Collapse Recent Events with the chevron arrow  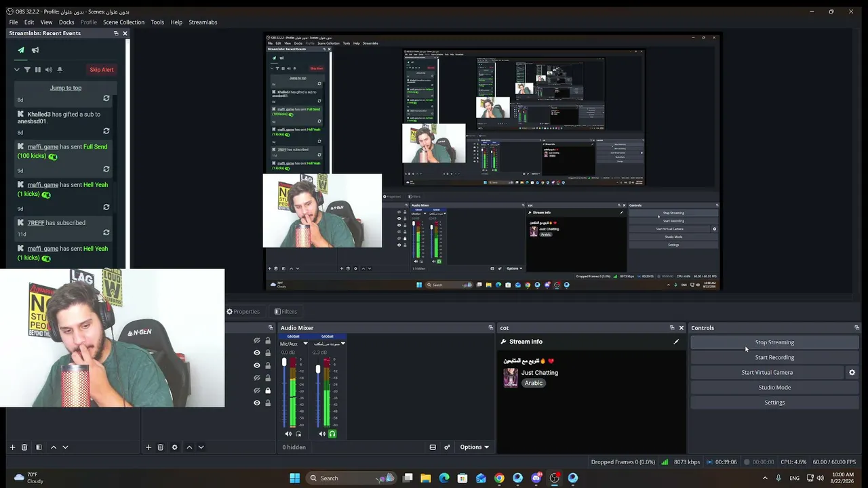[x=17, y=70]
